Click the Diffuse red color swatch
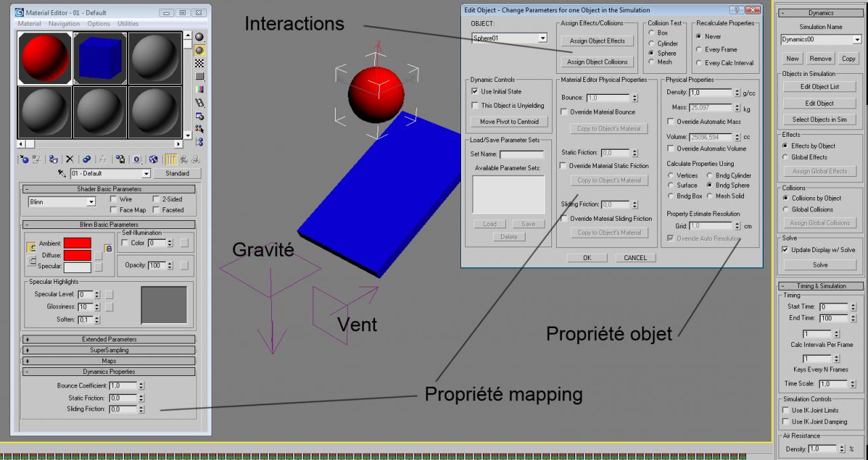Viewport: 868px width, 460px height. click(77, 255)
